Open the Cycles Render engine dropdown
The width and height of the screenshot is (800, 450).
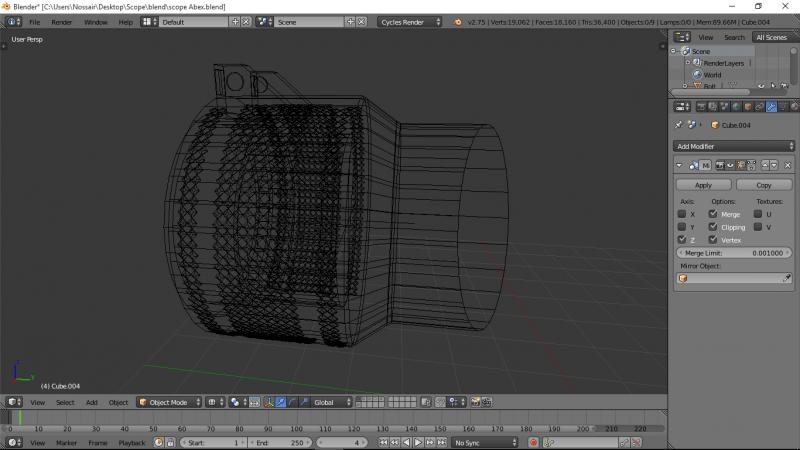(410, 21)
